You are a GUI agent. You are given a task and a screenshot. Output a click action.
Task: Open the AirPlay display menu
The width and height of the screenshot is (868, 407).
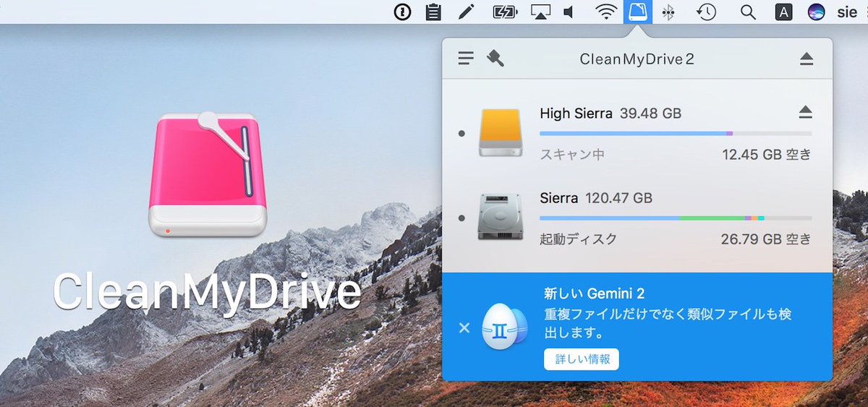click(x=541, y=12)
